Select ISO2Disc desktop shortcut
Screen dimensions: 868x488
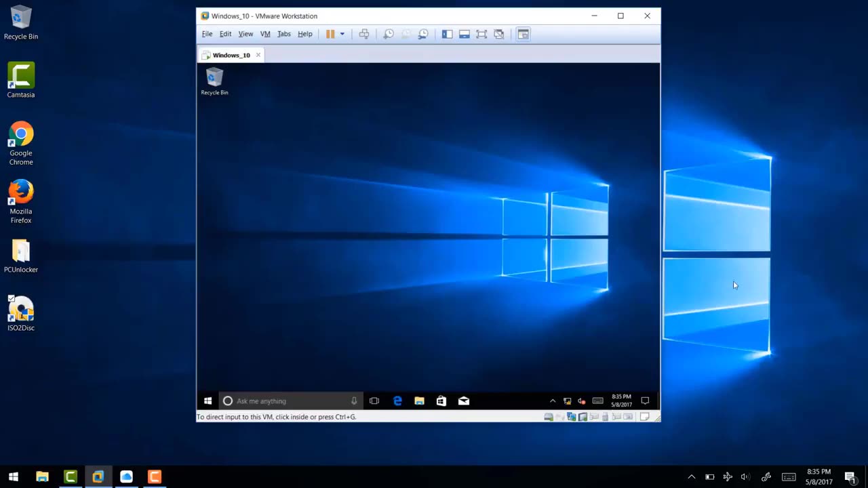pos(21,314)
